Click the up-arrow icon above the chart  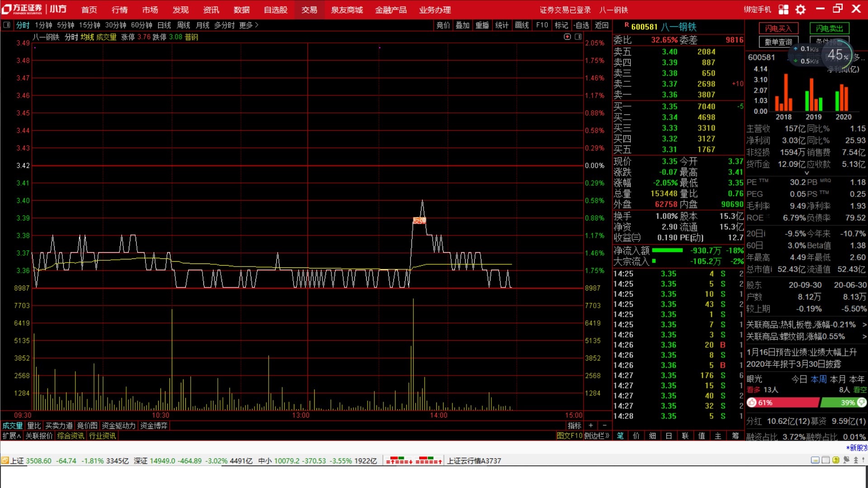click(x=567, y=37)
